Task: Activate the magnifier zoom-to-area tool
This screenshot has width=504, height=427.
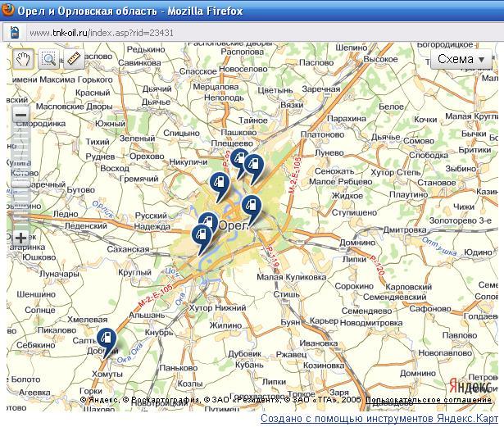Action: [49, 59]
